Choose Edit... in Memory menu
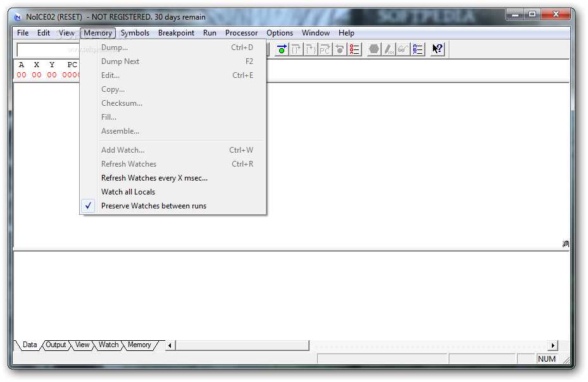The width and height of the screenshot is (588, 382). 173,75
